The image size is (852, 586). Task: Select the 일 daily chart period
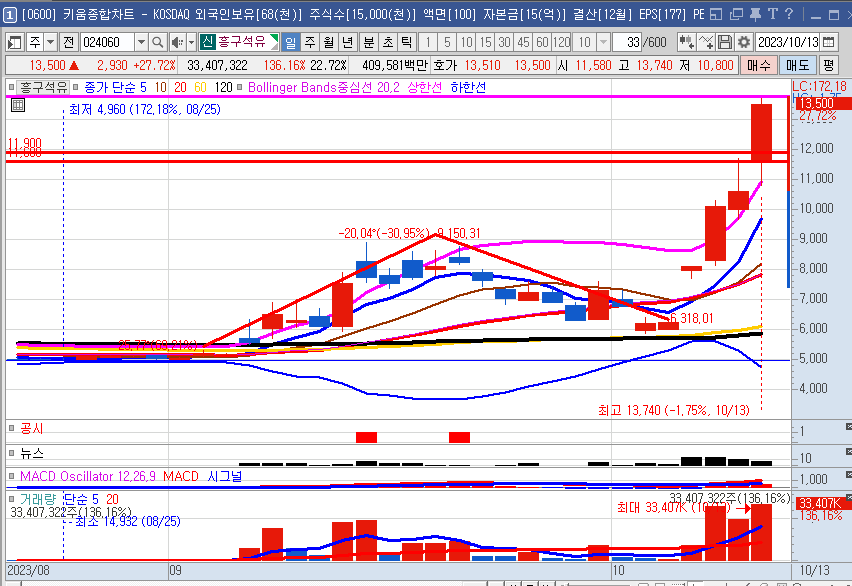(290, 42)
